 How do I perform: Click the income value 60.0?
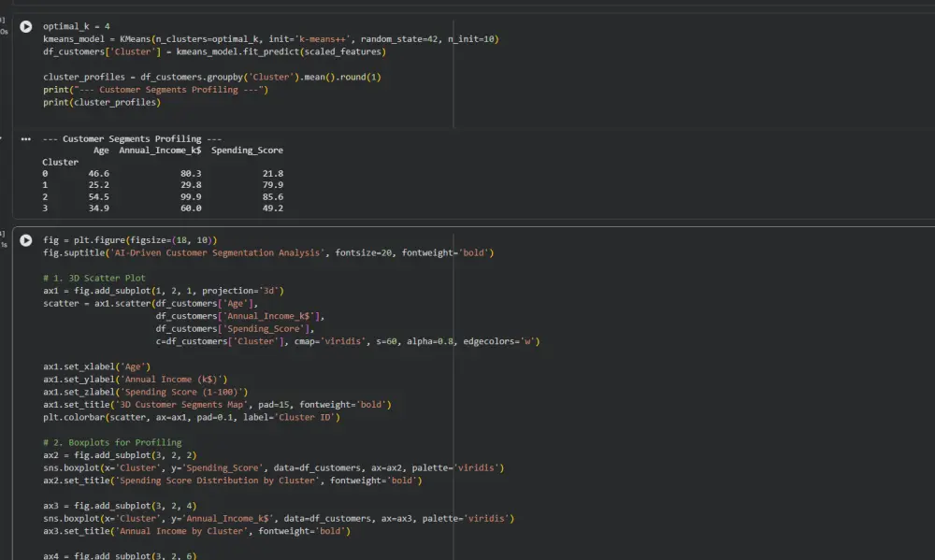191,208
